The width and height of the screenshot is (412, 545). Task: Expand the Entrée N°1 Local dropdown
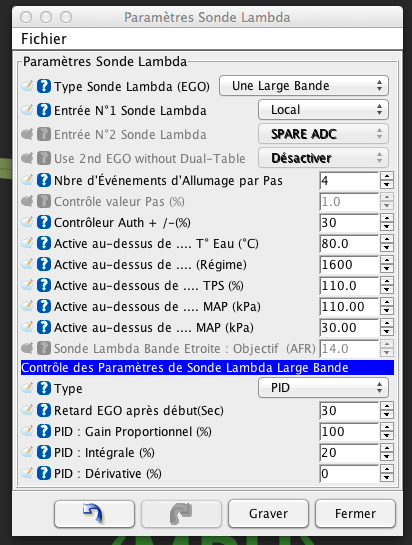[323, 110]
